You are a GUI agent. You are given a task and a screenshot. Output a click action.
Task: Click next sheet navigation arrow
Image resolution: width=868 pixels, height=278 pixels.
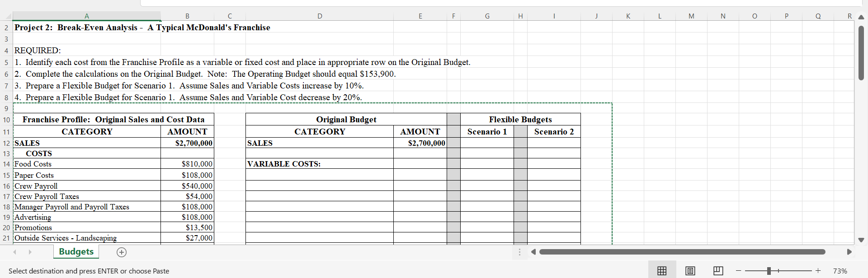pos(30,252)
